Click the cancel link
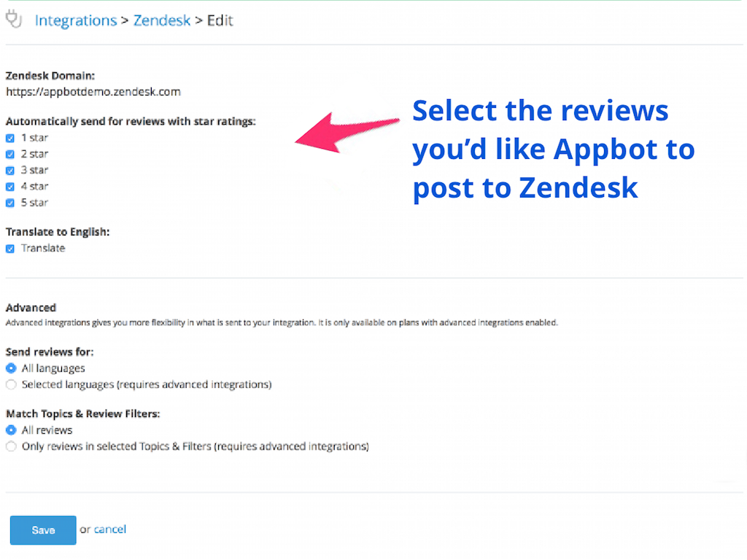Image resolution: width=747 pixels, height=560 pixels. click(110, 529)
